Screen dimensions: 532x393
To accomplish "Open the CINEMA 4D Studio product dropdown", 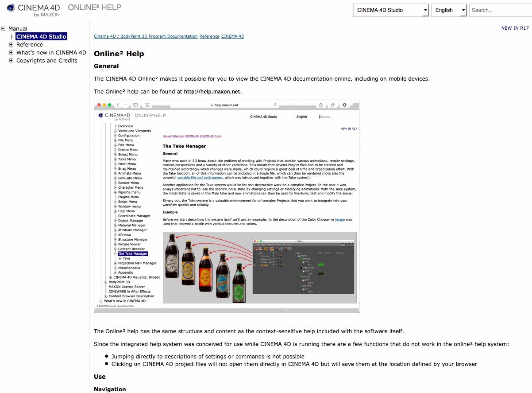I will 391,10.
